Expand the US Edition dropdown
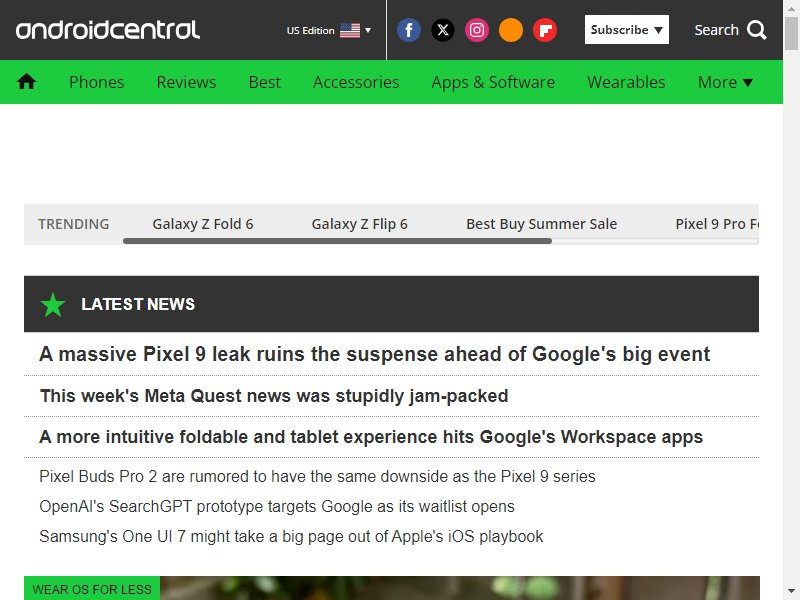Screen dimensions: 800x600 click(x=329, y=31)
